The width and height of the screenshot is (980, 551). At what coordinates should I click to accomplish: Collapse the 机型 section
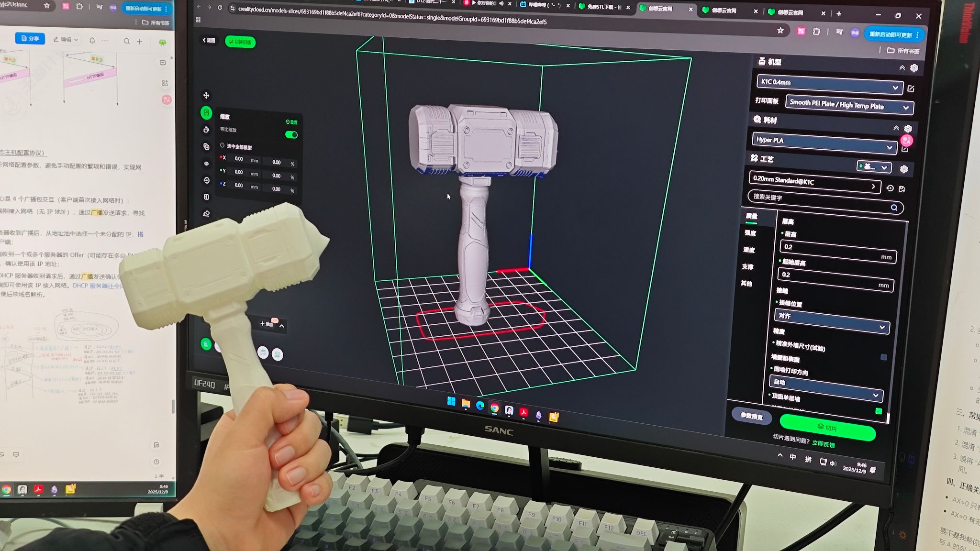[x=902, y=67]
